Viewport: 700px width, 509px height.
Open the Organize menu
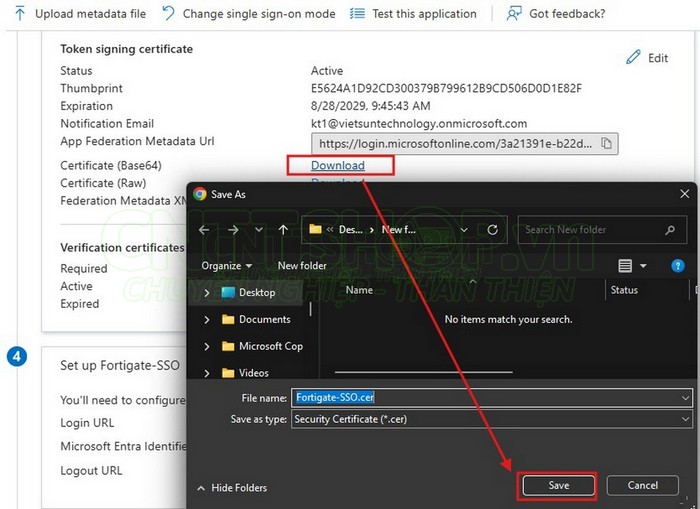226,266
